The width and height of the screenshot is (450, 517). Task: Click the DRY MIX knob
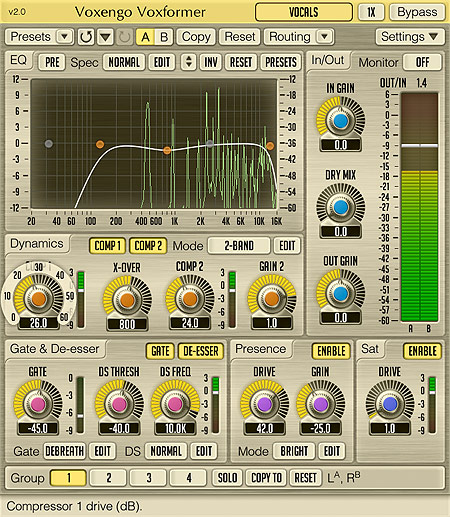[340, 207]
